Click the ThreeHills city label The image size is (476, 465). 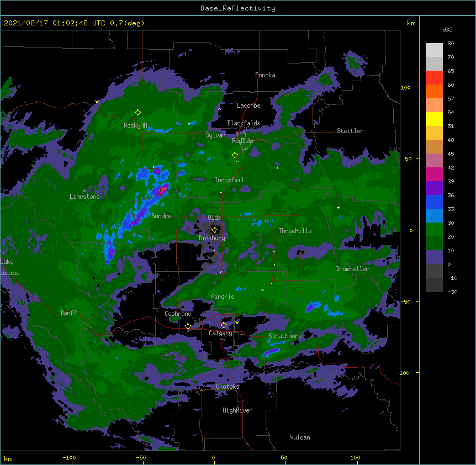(x=295, y=231)
